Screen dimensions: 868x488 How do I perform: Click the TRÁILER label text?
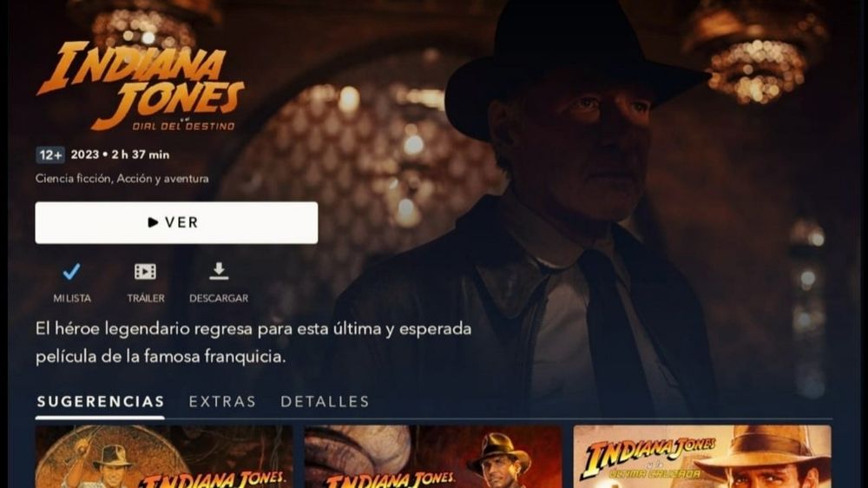click(146, 298)
